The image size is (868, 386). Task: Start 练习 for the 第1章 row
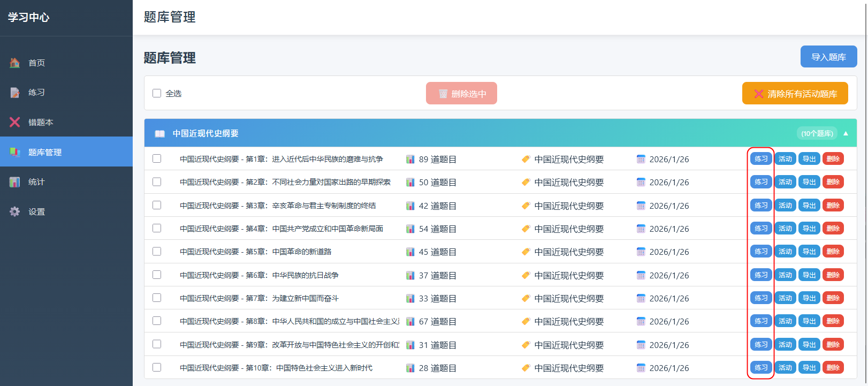coord(761,158)
